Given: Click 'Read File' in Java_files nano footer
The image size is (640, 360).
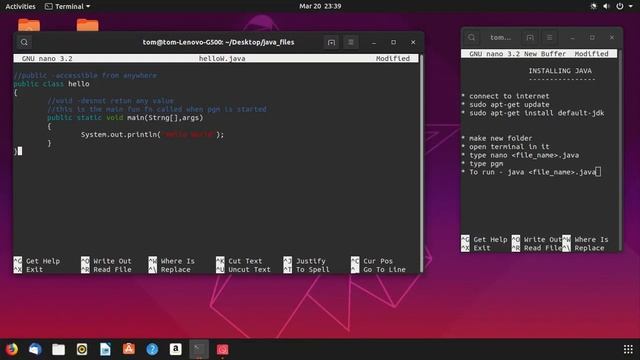Looking at the screenshot, I should coord(112,269).
